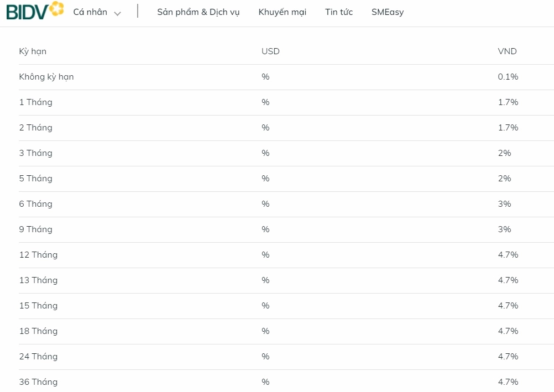
Task: Open the Sản phẩm & Dịch vụ menu
Action: click(x=198, y=12)
